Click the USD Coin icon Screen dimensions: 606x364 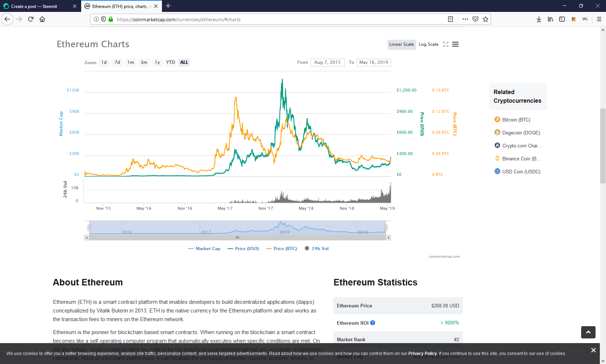tap(497, 172)
